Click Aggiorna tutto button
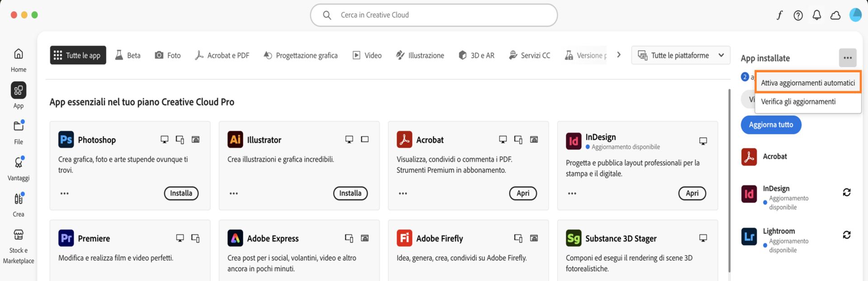 [x=771, y=125]
